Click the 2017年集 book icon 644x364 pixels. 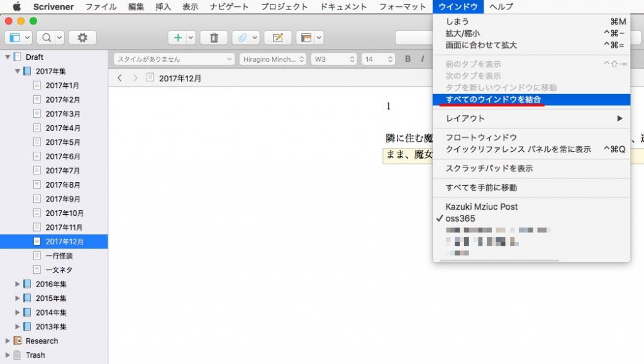tap(27, 71)
